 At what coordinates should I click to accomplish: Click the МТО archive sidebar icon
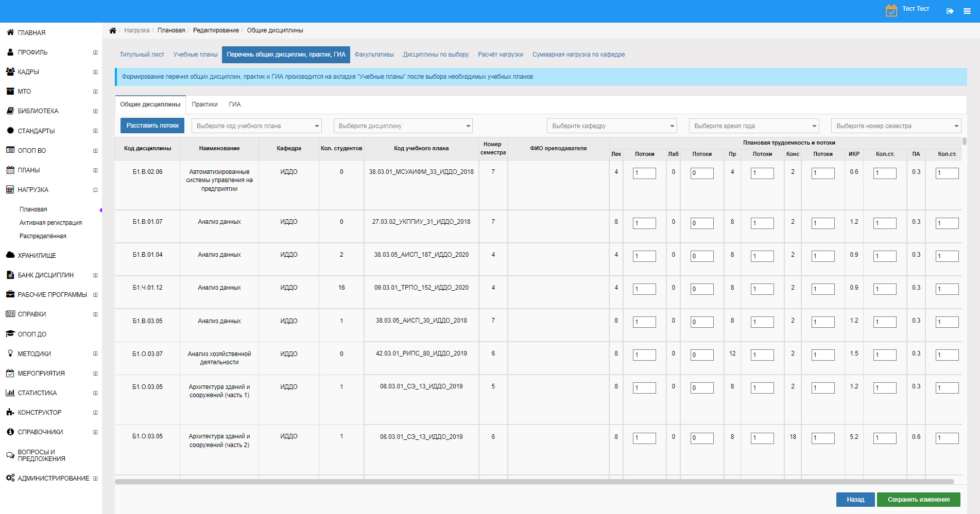pyautogui.click(x=10, y=91)
